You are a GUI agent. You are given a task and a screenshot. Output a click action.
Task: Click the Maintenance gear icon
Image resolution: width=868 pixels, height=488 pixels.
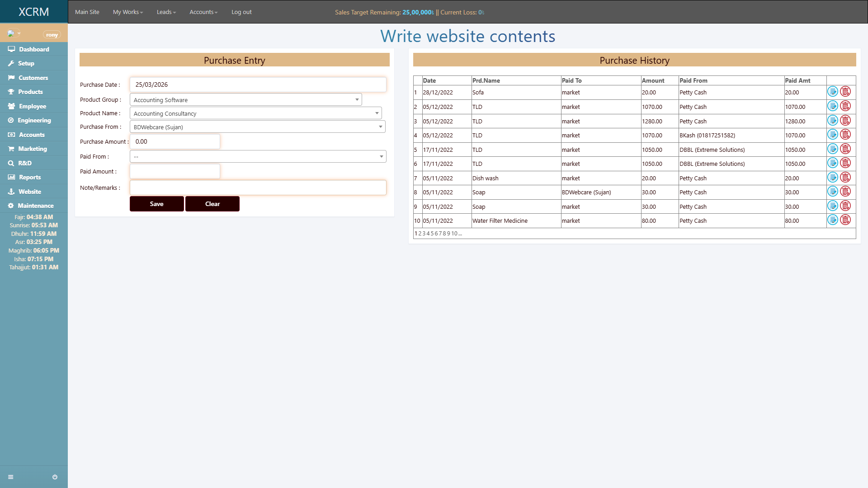coord(10,206)
